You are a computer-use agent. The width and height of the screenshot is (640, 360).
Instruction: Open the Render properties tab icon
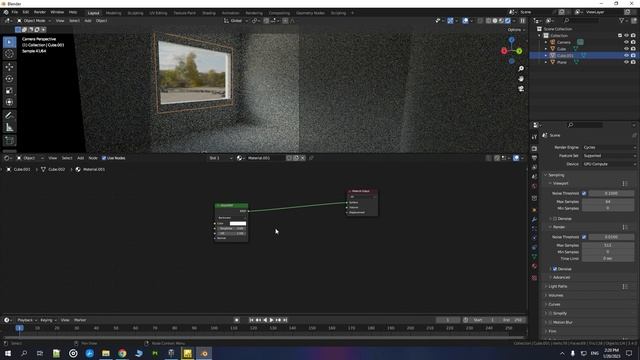click(534, 149)
